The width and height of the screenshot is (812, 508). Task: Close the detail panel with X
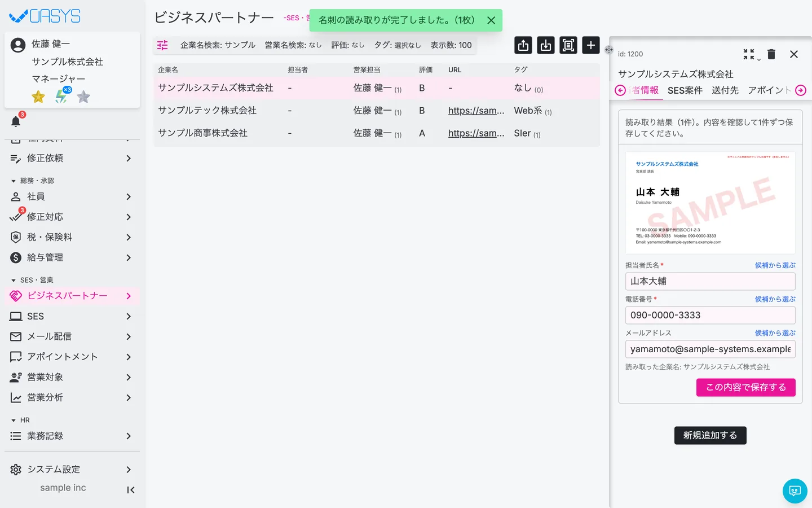click(794, 54)
